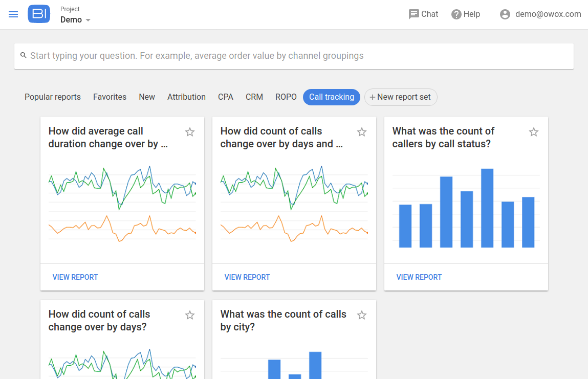
Task: Click title "How did count of calls change over by days?"
Action: [x=99, y=321]
